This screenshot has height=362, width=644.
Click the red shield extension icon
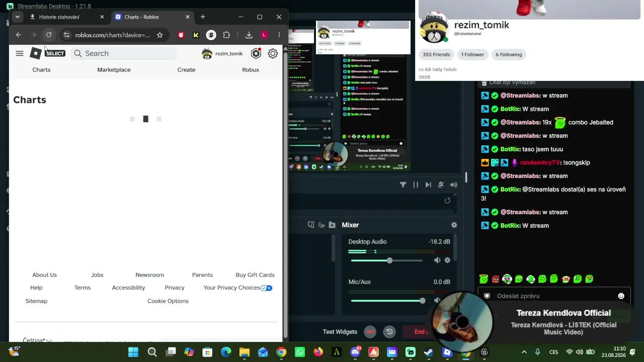(181, 35)
